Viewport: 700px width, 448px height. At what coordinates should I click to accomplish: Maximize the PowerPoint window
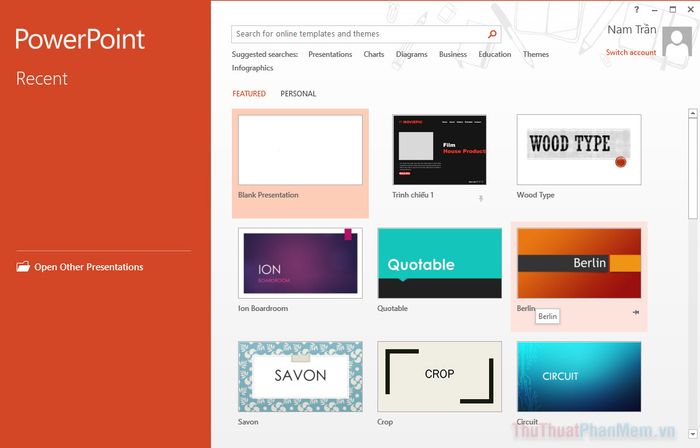pyautogui.click(x=673, y=9)
